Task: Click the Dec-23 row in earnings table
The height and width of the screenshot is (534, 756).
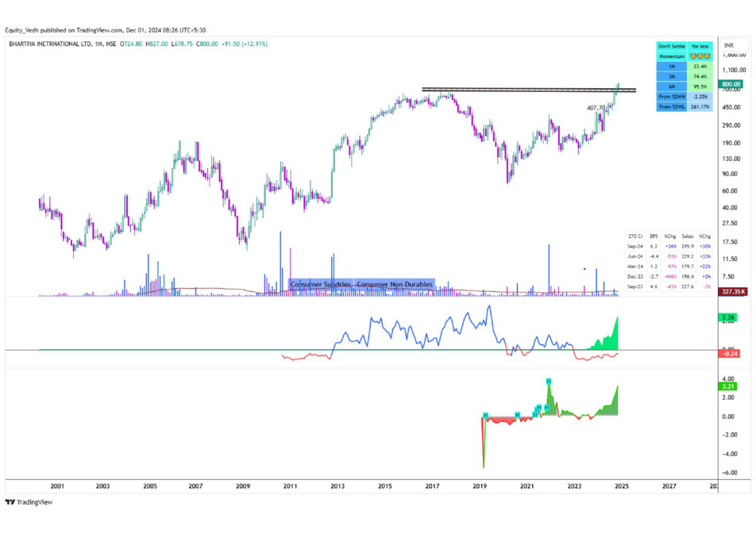Action: tap(669, 277)
